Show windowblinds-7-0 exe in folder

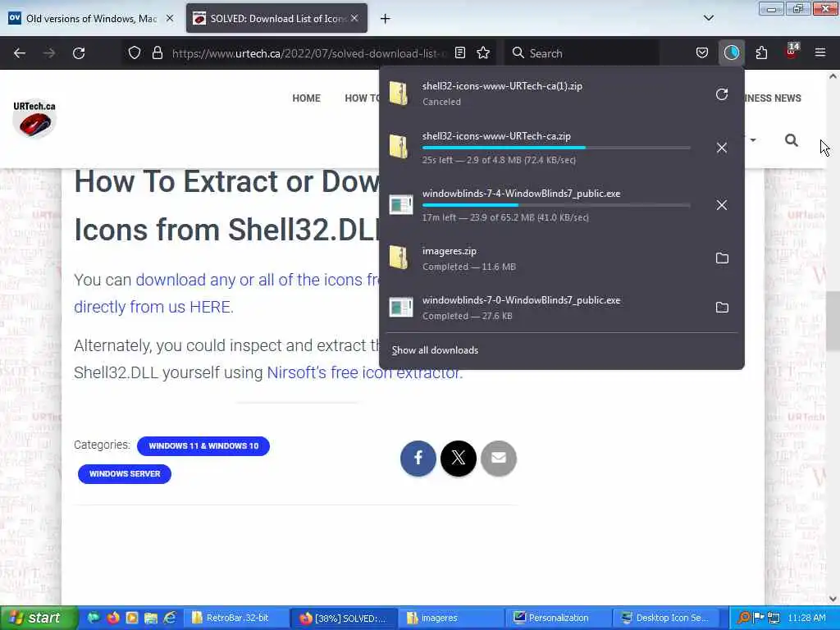(x=722, y=308)
